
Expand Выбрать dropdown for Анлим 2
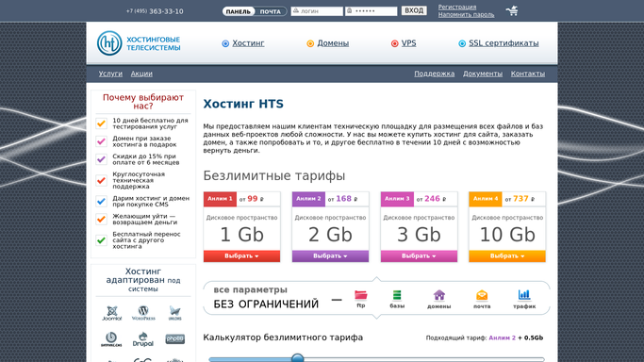330,256
